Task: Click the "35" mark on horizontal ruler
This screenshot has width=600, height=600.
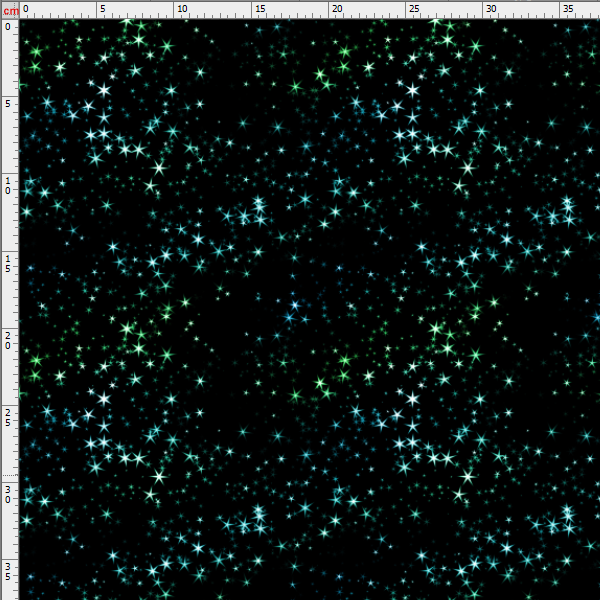Action: tap(568, 9)
